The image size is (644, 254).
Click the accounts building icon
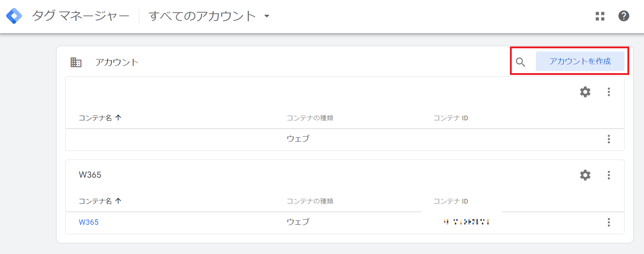[x=75, y=62]
